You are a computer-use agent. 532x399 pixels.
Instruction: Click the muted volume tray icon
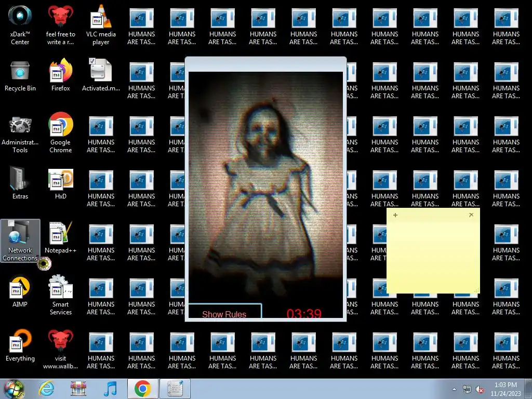click(x=480, y=389)
